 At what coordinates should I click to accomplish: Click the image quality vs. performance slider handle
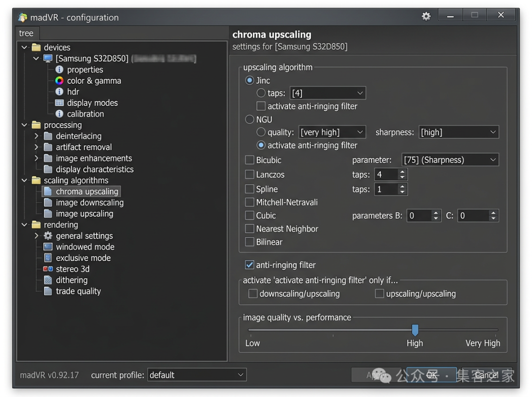[415, 330]
